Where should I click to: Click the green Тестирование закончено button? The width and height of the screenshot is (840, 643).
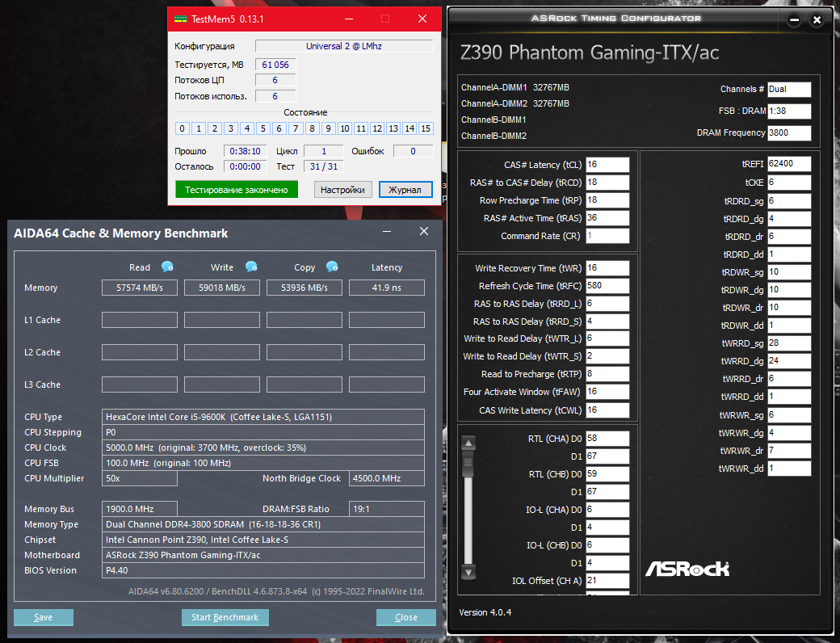[x=236, y=190]
